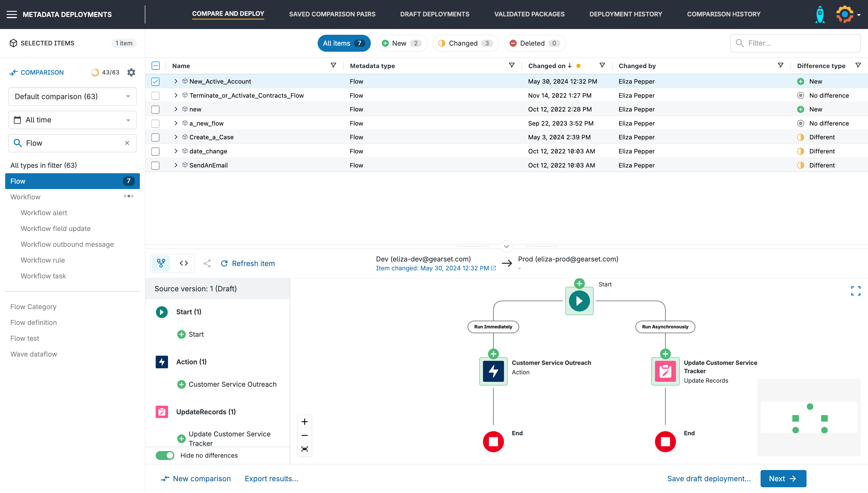This screenshot has width=868, height=493.
Task: Switch to Deployment History tab
Action: tap(625, 14)
